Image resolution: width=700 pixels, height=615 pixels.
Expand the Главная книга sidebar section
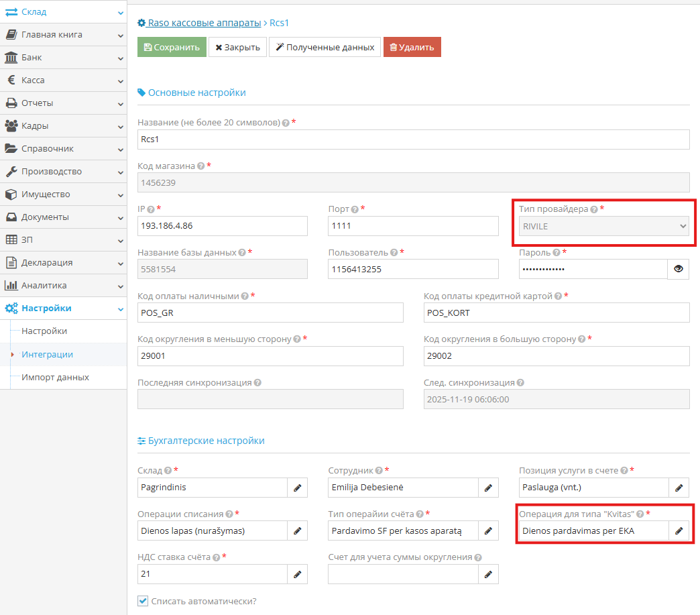click(63, 35)
